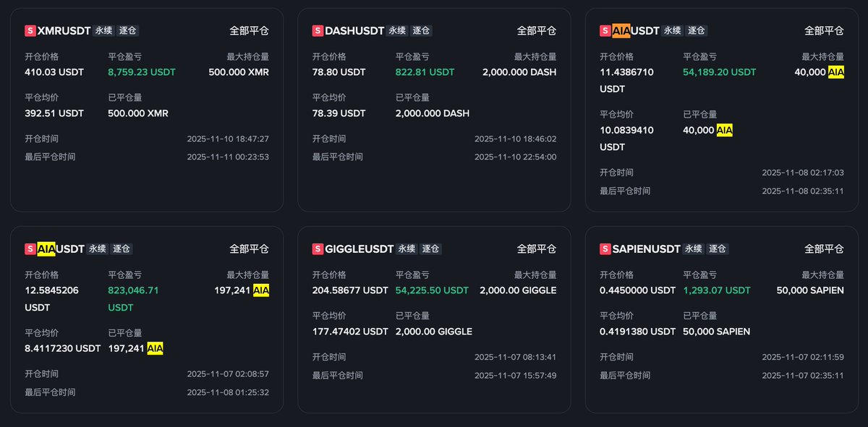The width and height of the screenshot is (868, 427).
Task: Open the GIGGLEUSDT pair title
Action: point(359,249)
